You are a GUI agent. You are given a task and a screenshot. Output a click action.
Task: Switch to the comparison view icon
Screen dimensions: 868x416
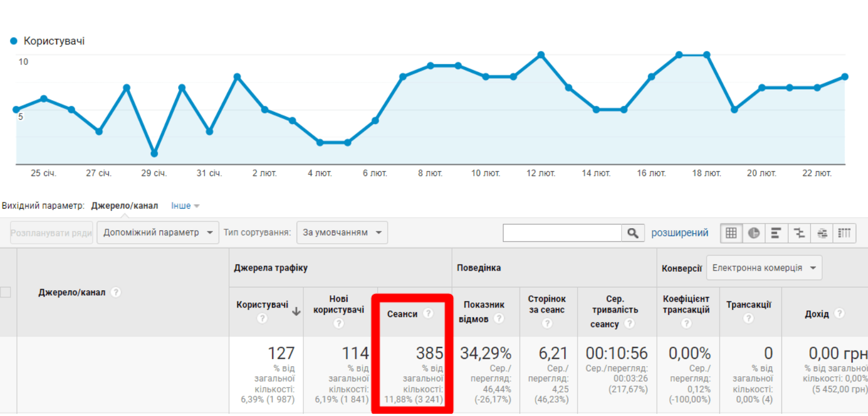click(x=799, y=233)
